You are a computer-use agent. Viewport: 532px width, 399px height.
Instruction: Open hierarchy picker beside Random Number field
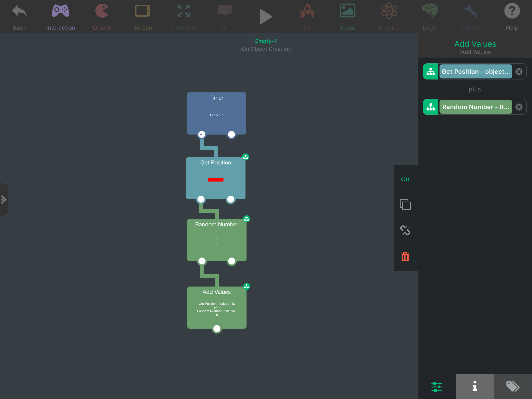click(x=430, y=107)
